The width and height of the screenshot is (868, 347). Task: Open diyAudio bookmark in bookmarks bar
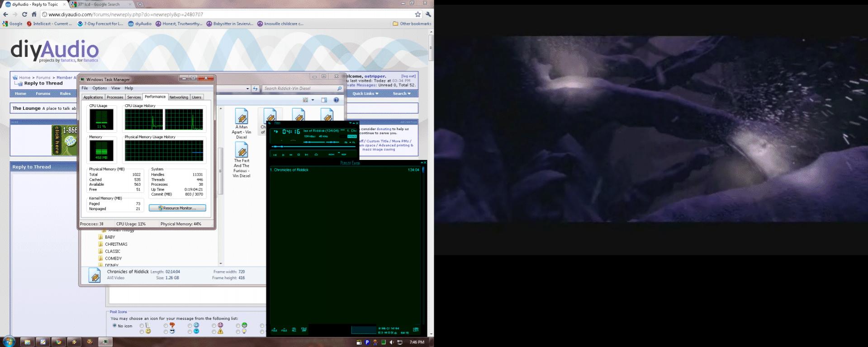click(140, 24)
